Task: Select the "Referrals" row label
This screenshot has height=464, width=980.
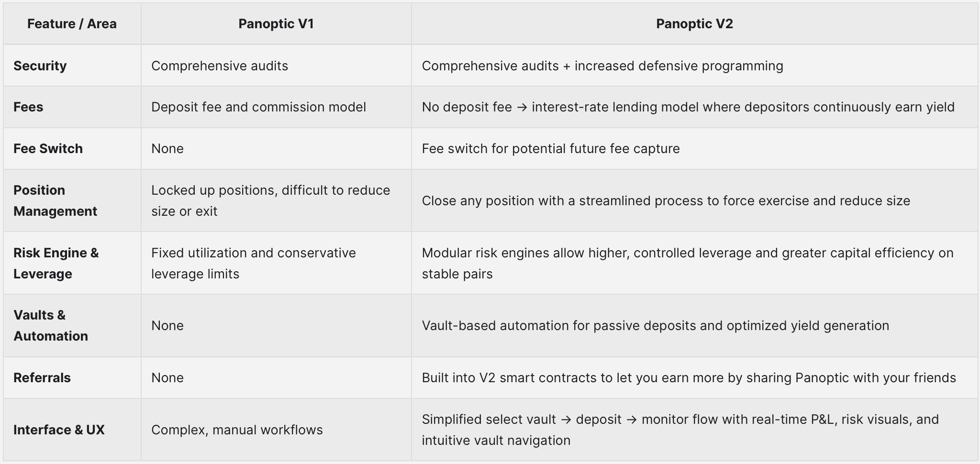Action: (42, 377)
